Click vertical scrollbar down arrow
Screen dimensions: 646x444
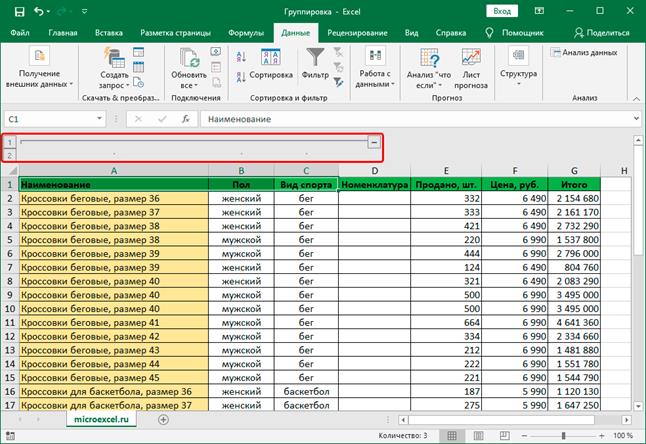(x=638, y=406)
